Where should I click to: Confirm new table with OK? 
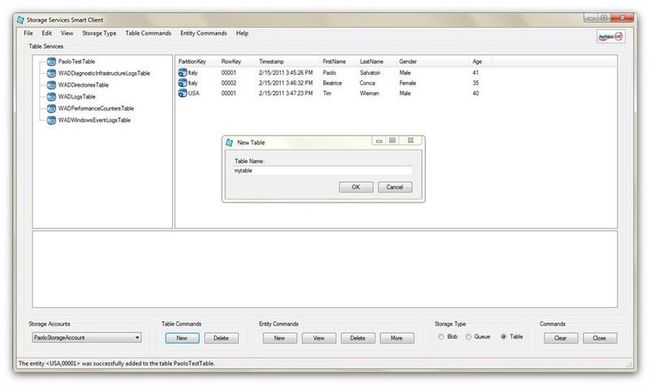click(x=356, y=187)
